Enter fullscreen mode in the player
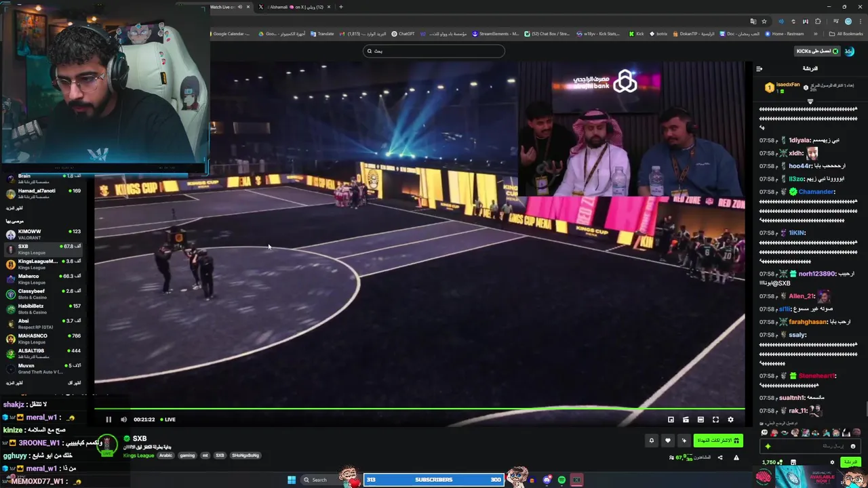This screenshot has width=868, height=488. coord(715,420)
